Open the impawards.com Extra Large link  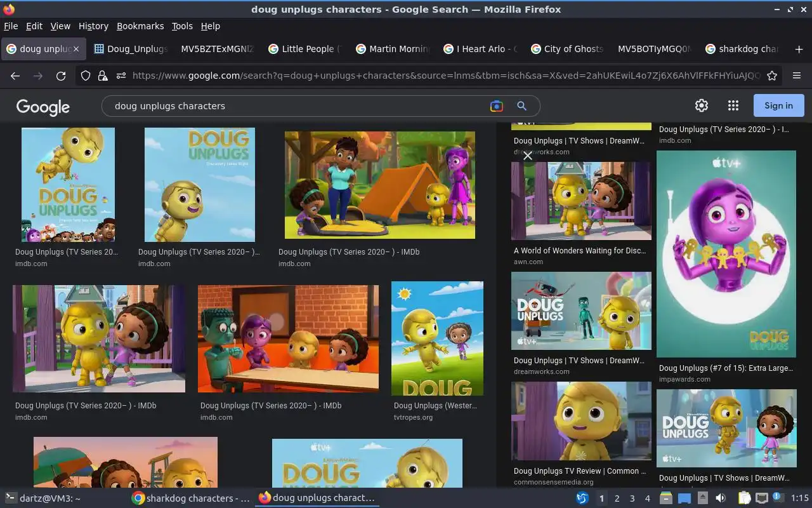[x=726, y=368]
